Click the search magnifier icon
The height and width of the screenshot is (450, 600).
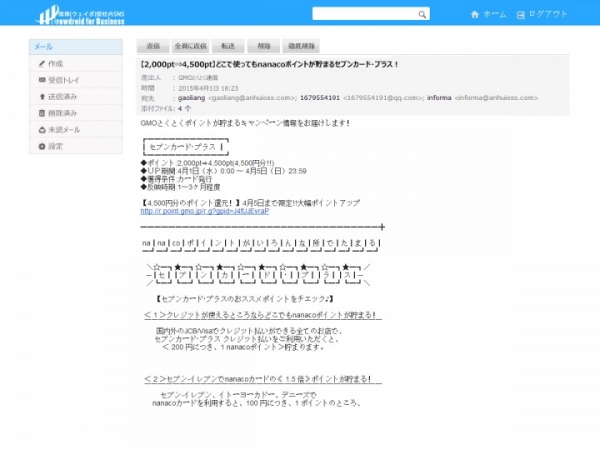pos(422,15)
